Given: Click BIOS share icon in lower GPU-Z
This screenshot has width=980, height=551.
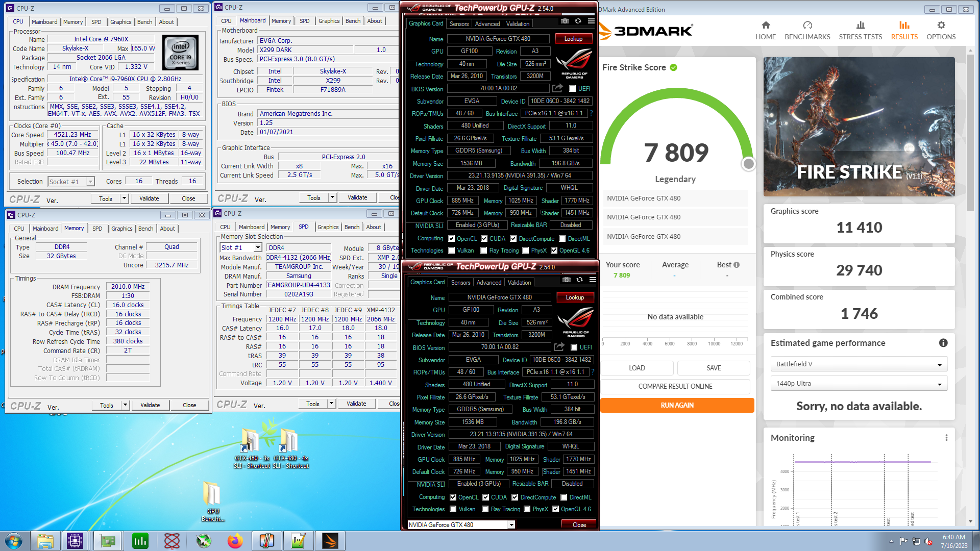Looking at the screenshot, I should click(559, 347).
